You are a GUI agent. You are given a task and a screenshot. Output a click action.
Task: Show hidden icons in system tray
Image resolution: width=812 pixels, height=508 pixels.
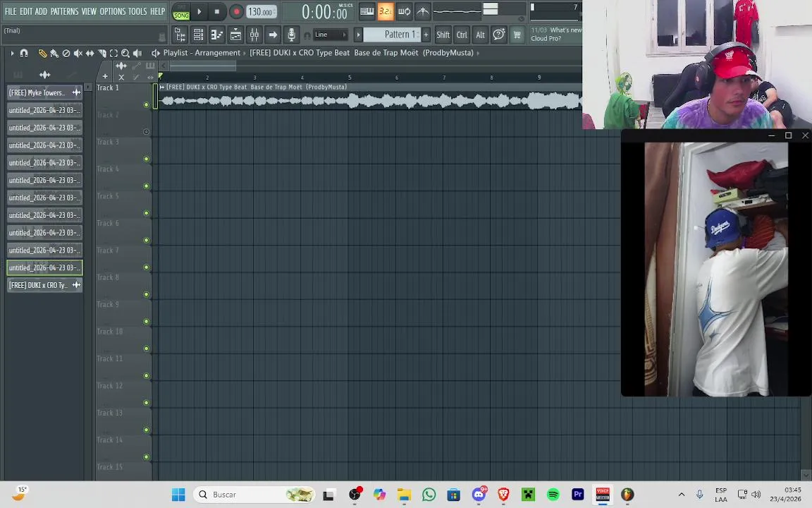click(682, 495)
